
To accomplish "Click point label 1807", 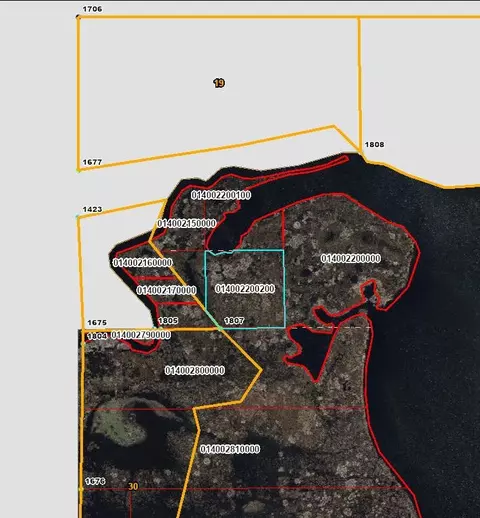I will coord(234,321).
